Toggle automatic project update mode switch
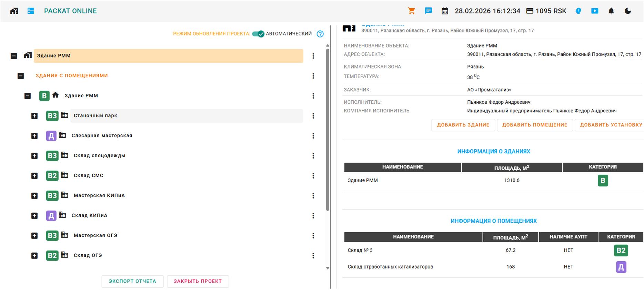The height and width of the screenshot is (304, 644). [258, 34]
